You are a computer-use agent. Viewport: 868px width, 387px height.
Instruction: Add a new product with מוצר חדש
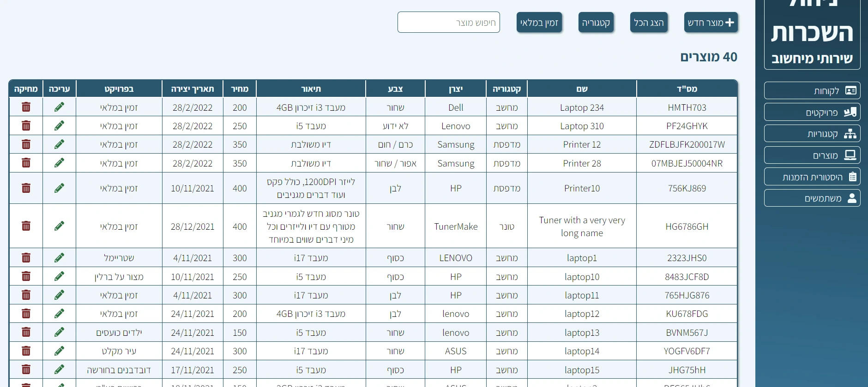pyautogui.click(x=711, y=23)
